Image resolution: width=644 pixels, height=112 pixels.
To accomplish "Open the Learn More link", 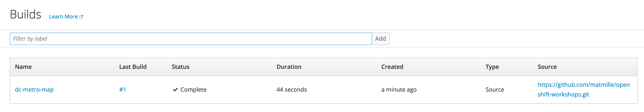I will coord(66,16).
